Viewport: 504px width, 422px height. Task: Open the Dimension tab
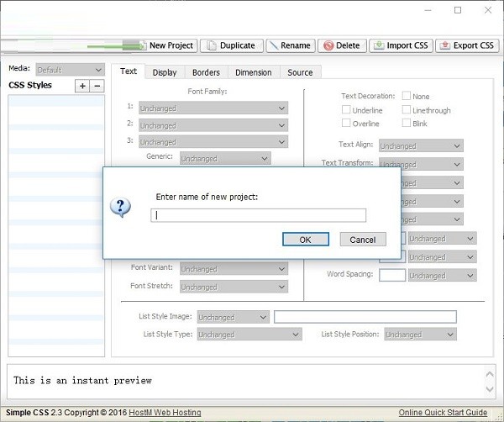(253, 72)
